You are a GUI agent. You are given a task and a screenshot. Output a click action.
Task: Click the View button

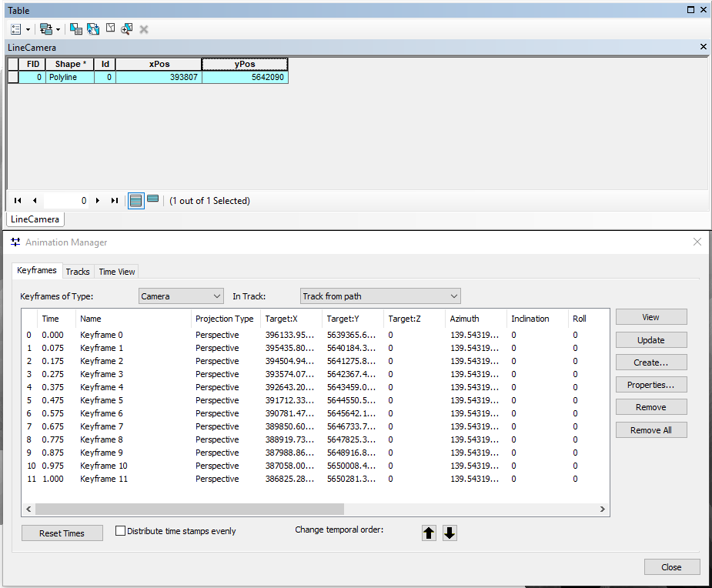(651, 317)
